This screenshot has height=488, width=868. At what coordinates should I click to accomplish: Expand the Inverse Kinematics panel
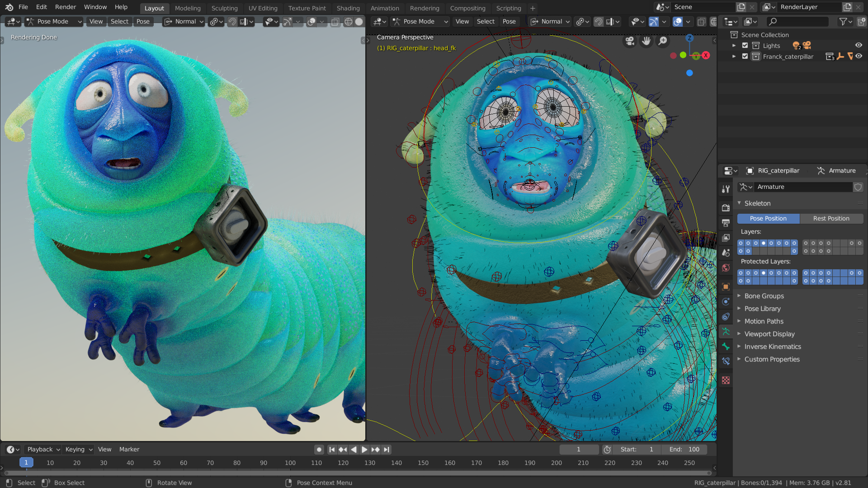click(x=773, y=347)
